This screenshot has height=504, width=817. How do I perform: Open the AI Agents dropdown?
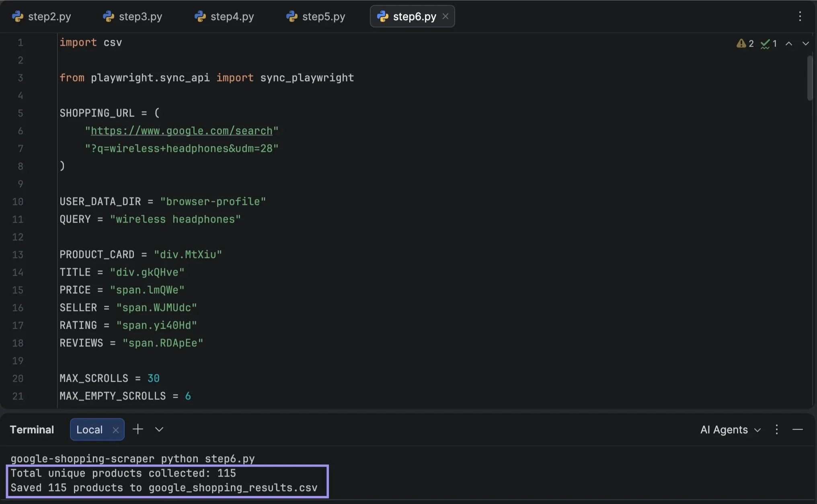(731, 430)
